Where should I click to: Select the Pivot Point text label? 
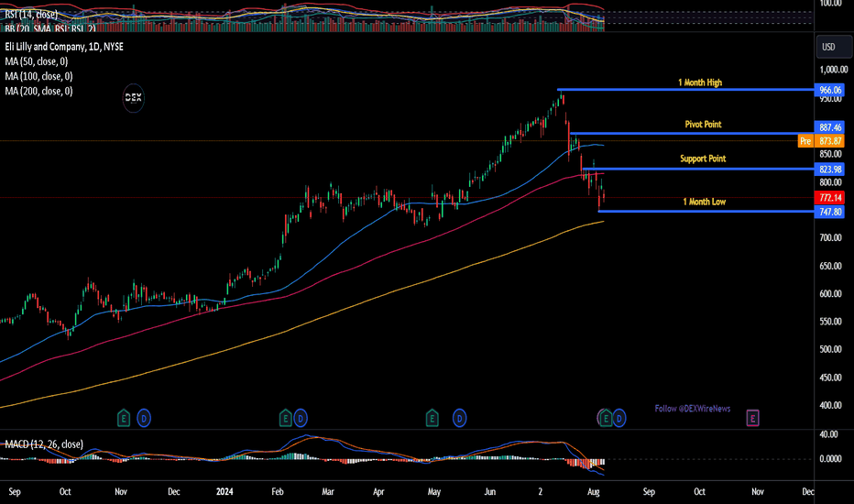tap(703, 125)
